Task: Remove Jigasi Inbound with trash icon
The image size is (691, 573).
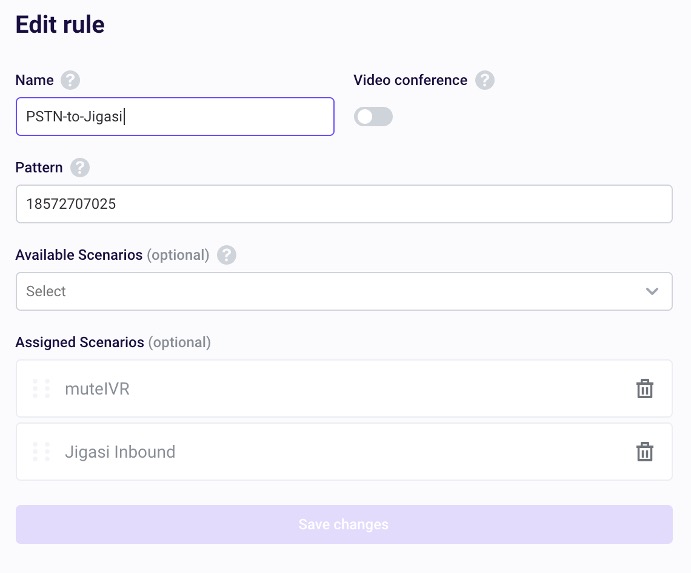Action: click(x=644, y=451)
